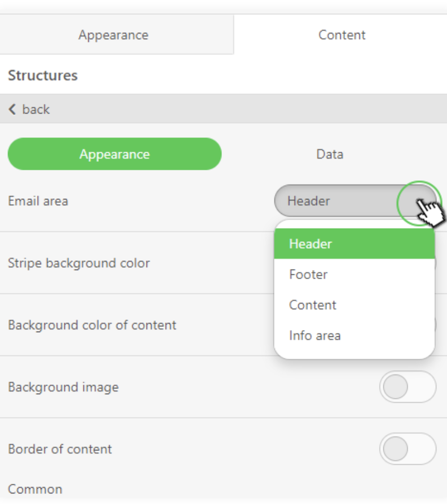Open the top Content tab

click(341, 34)
